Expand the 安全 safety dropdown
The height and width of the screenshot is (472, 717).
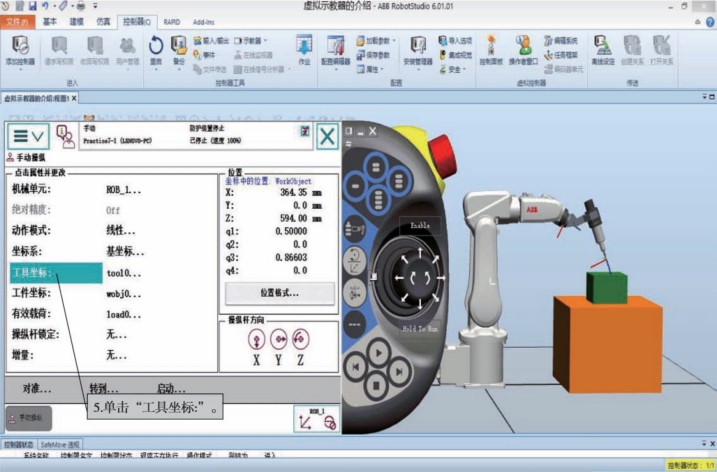coord(464,69)
